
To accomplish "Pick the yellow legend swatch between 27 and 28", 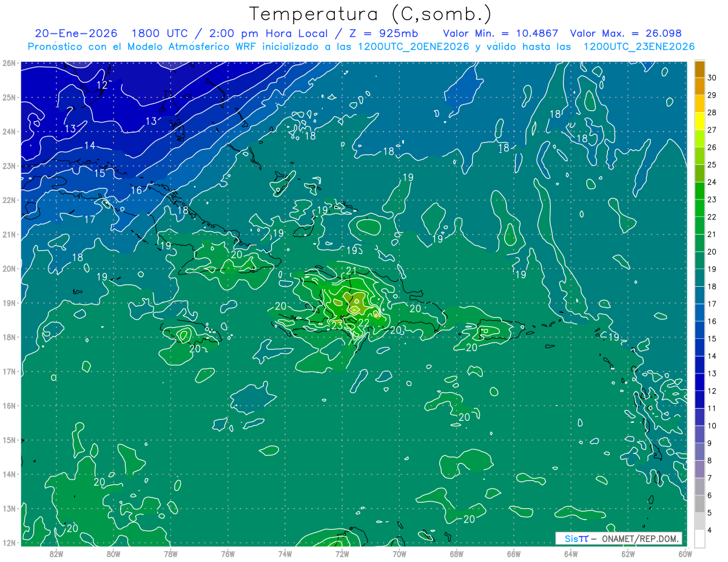I will [x=699, y=121].
